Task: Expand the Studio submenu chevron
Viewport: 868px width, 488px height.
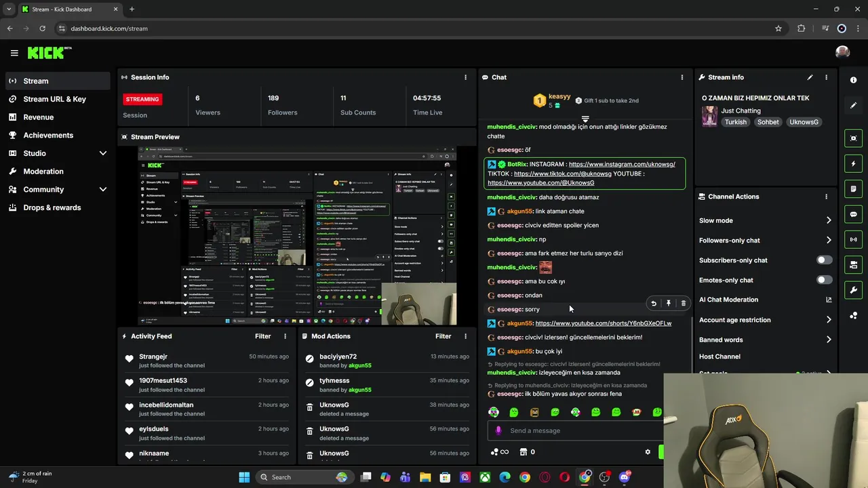Action: pos(103,153)
